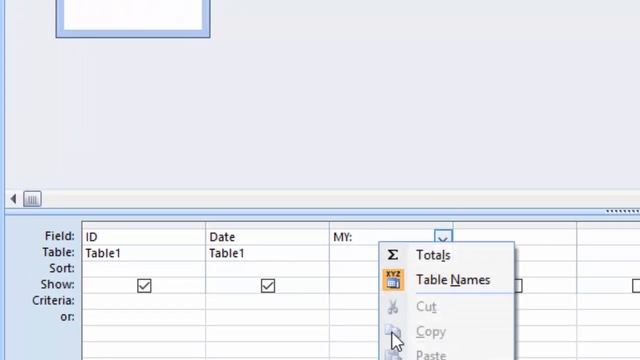Click the horizontal scrollbar left arrow
The image size is (640, 360).
point(13,199)
